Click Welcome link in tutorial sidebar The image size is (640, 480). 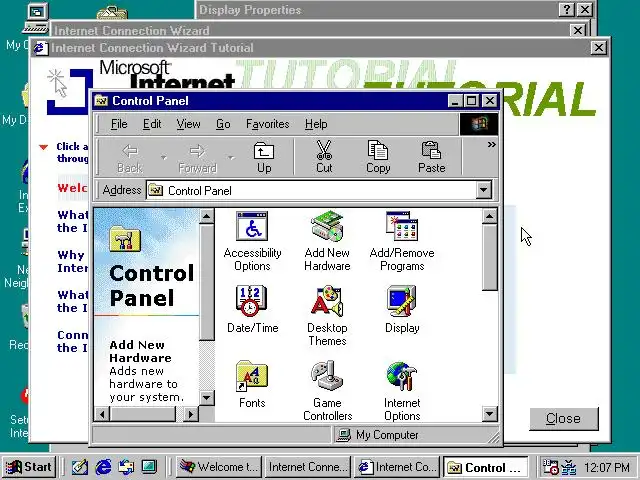73,188
